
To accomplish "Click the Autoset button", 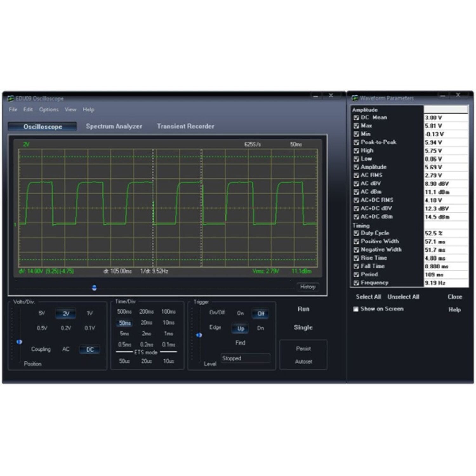I will point(303,362).
